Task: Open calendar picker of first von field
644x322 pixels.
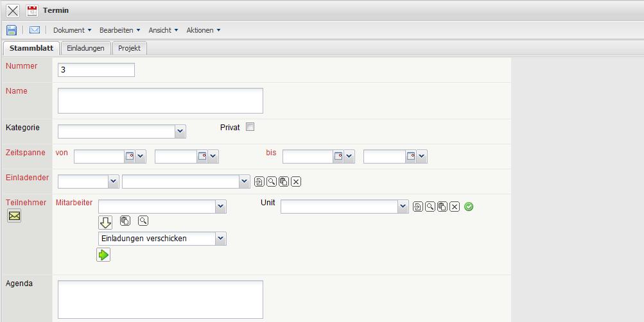Action: tap(129, 157)
